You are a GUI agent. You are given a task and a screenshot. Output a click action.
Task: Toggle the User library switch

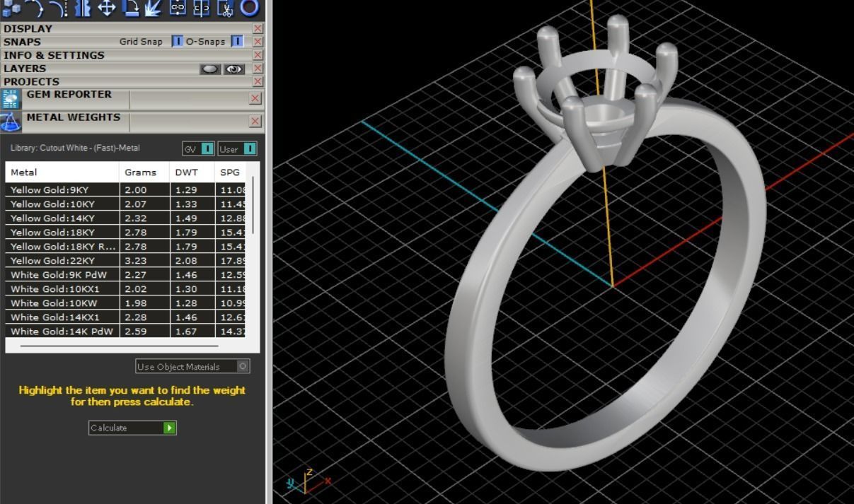point(238,148)
